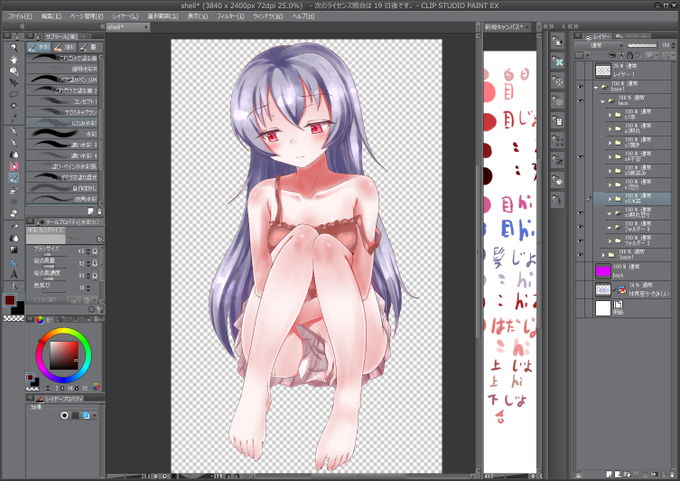Click the command bar button with human figure

pos(558,200)
